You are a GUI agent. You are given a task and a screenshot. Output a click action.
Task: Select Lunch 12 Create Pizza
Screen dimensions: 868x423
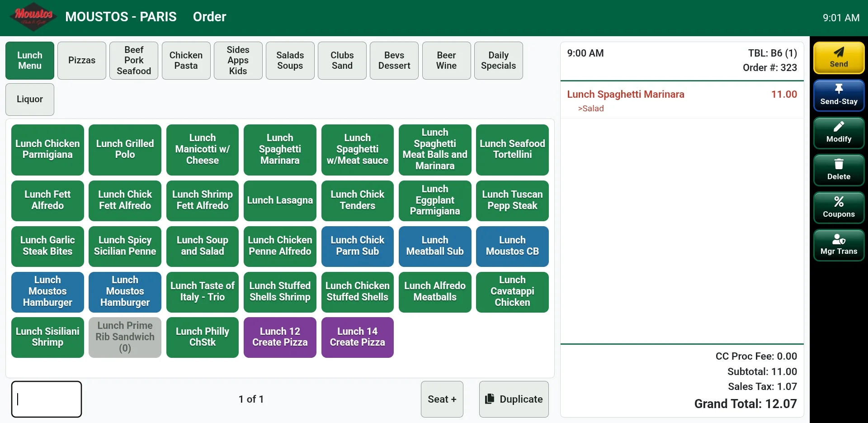[x=280, y=337]
